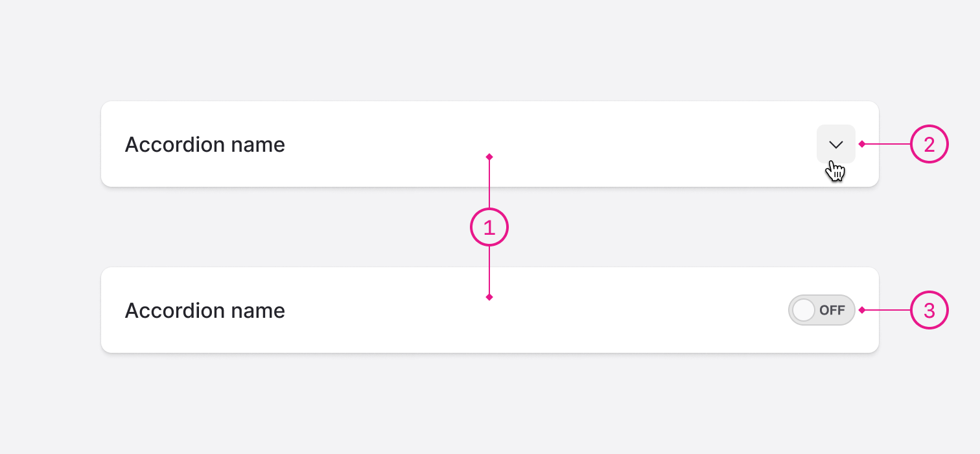Select annotation marker number 1
Image resolution: width=980 pixels, height=454 pixels.
click(x=489, y=227)
